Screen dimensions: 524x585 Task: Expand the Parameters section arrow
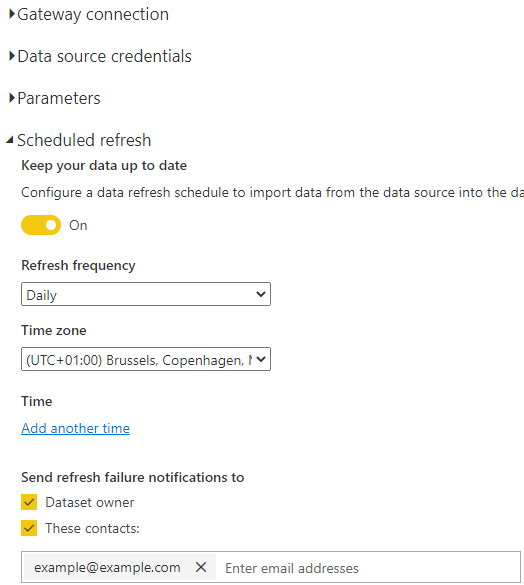point(12,98)
